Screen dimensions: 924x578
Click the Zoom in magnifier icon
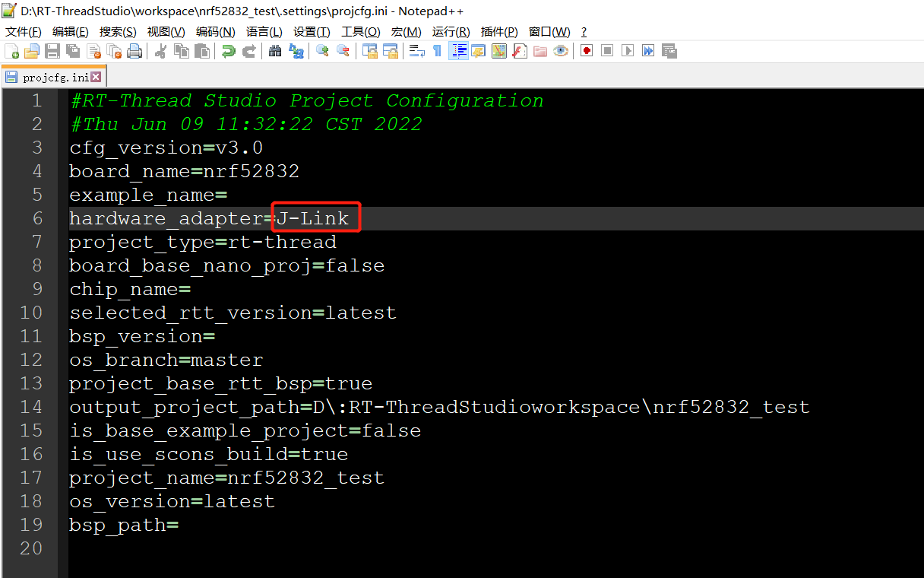click(322, 51)
